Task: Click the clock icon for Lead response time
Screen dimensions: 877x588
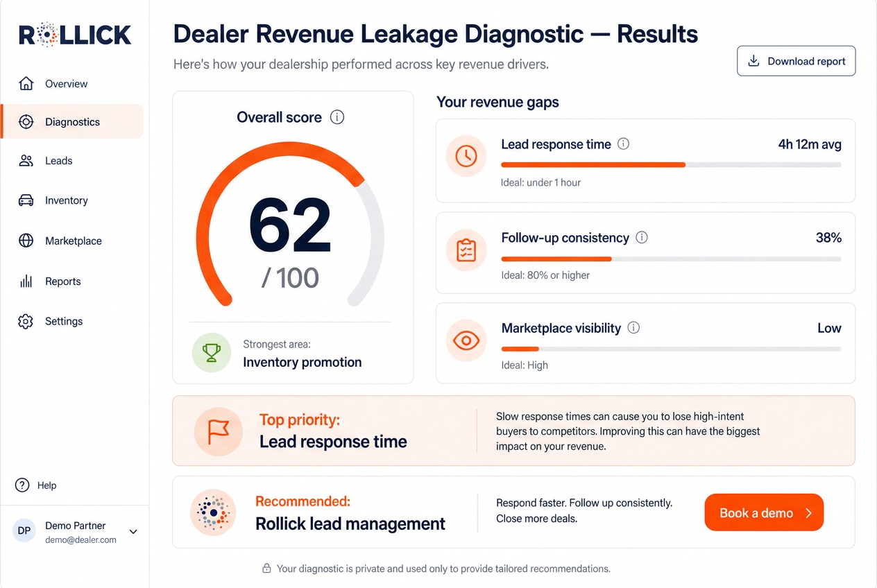Action: [466, 155]
